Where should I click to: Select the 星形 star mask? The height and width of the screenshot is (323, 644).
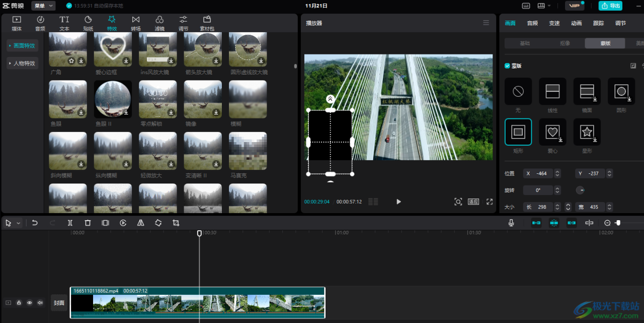tap(587, 132)
